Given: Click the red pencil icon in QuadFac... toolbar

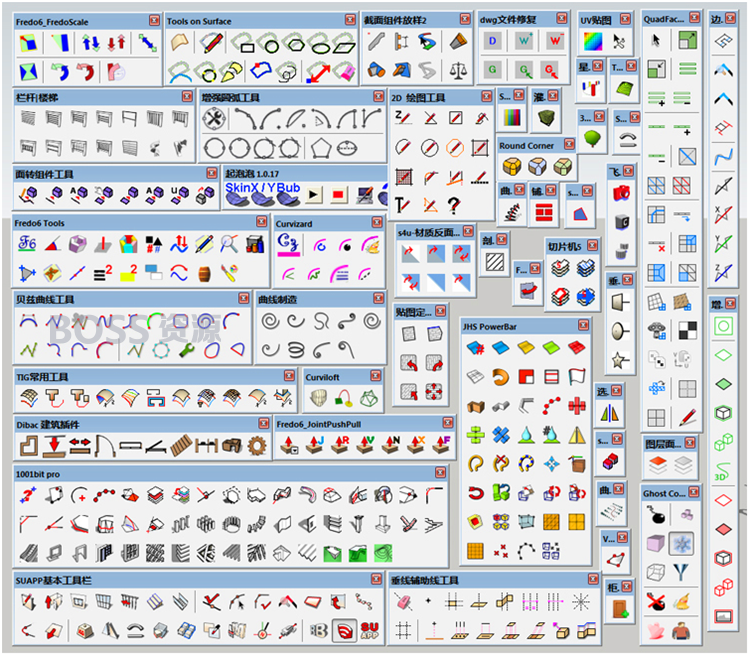Looking at the screenshot, I should (687, 417).
